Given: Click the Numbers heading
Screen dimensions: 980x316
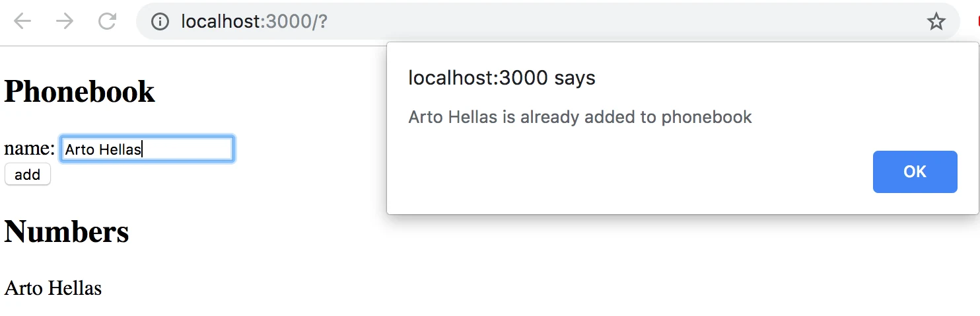Looking at the screenshot, I should [67, 231].
